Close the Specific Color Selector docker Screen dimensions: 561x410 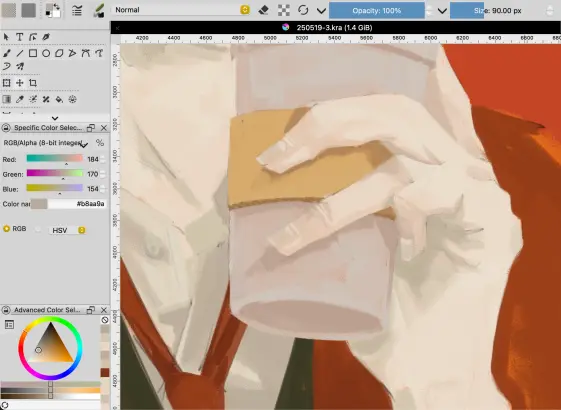(104, 128)
